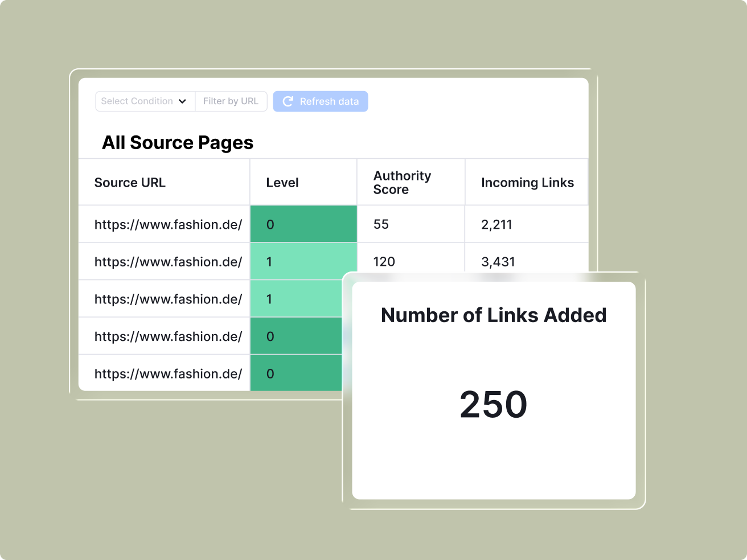Select the Authority Score value 55
The height and width of the screenshot is (560, 747).
[381, 224]
